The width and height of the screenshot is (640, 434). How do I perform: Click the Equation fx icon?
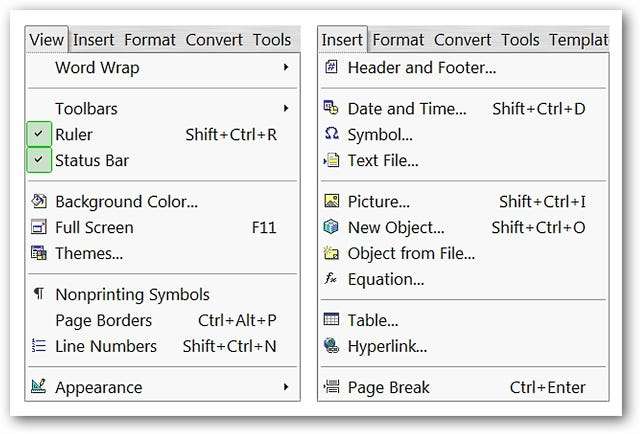[332, 279]
